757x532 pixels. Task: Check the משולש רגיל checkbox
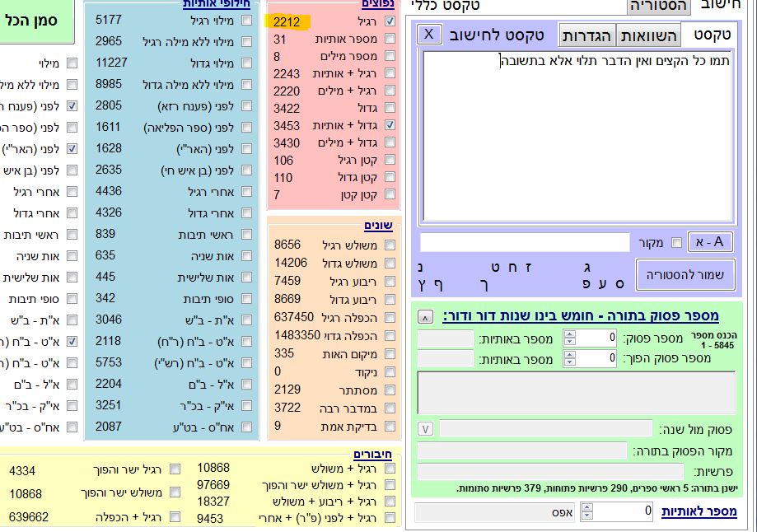coord(390,245)
